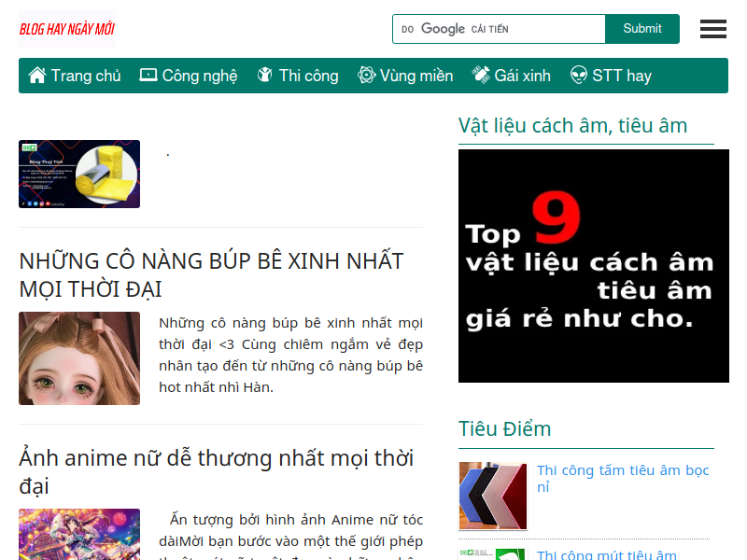Click the colored acoustic panels thumbnail

tap(493, 496)
